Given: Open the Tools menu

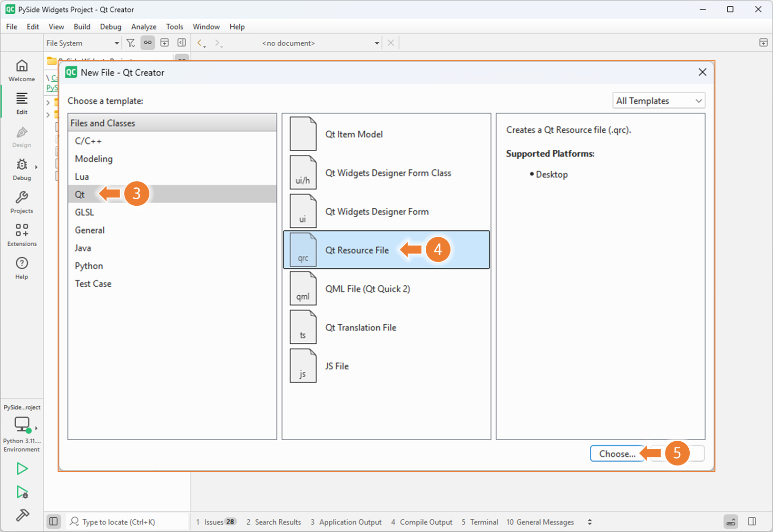Looking at the screenshot, I should [x=175, y=27].
